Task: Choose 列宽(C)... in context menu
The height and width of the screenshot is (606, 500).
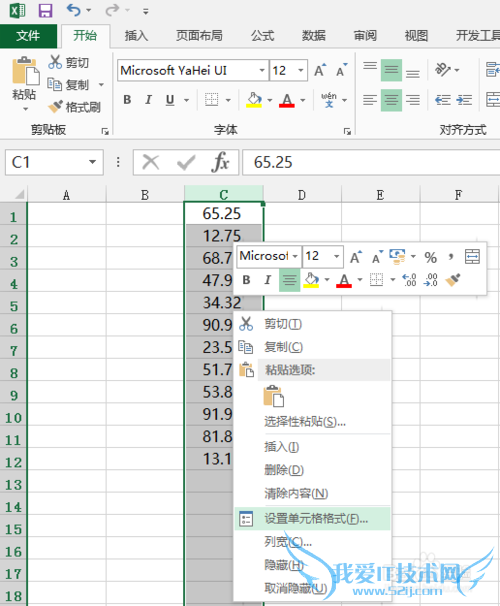Action: [312, 542]
